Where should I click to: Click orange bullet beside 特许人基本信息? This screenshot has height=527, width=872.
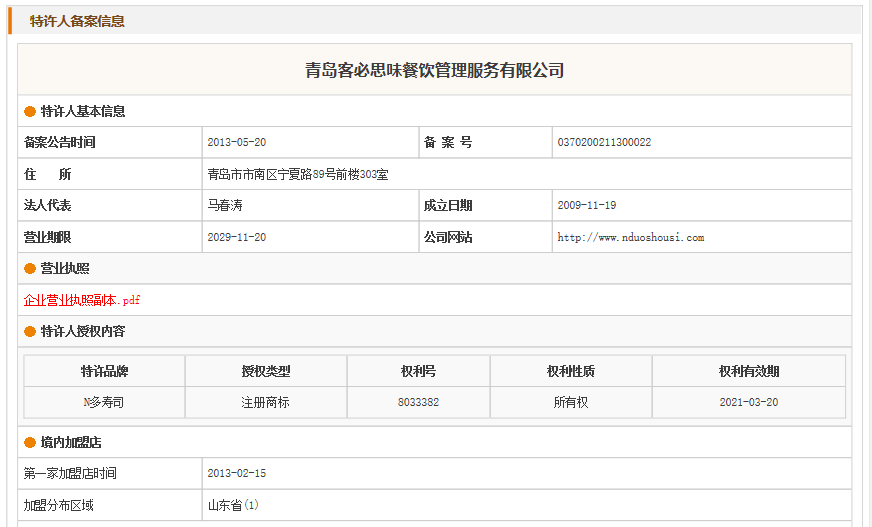pos(30,112)
